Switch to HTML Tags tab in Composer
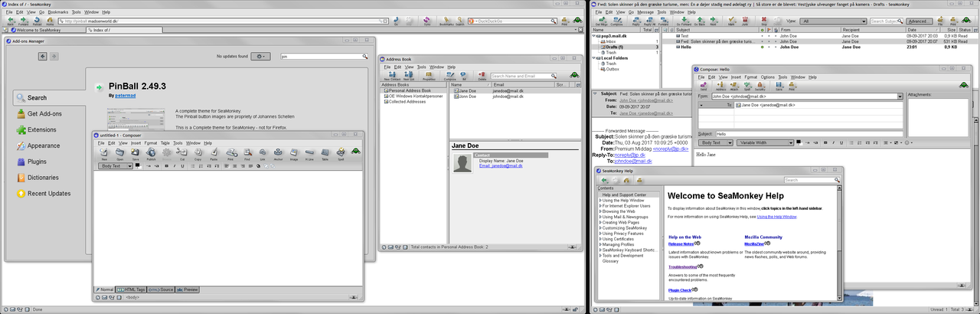The width and height of the screenshot is (980, 314). pyautogui.click(x=131, y=289)
